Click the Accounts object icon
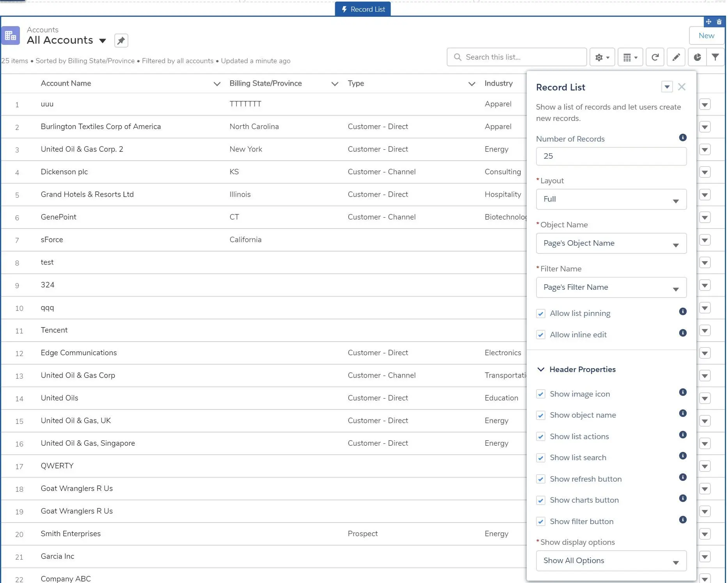Image resolution: width=728 pixels, height=583 pixels. tap(11, 36)
